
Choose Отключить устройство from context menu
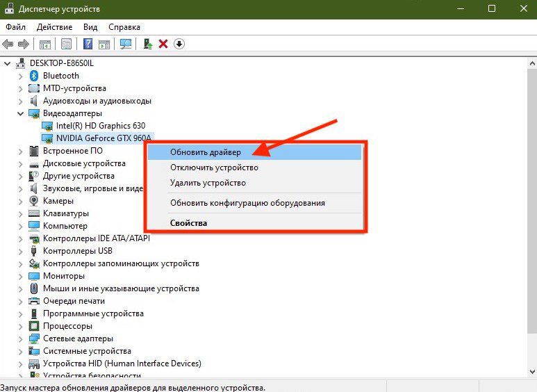click(x=254, y=168)
